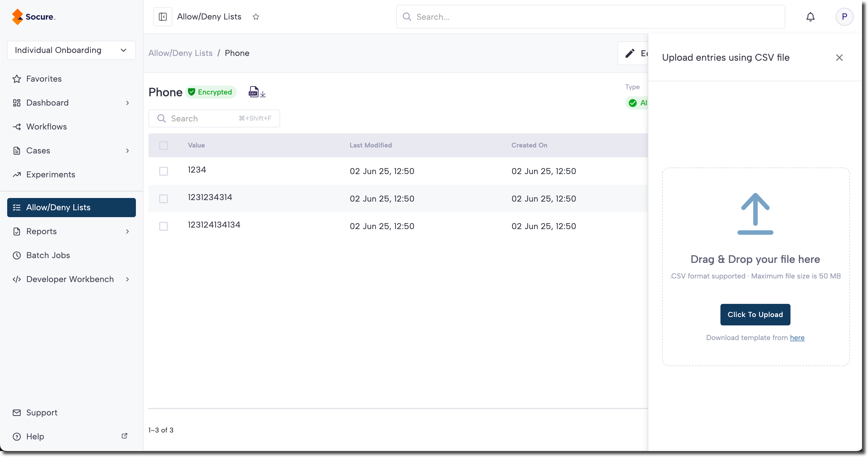Open the Workflows sidebar item
The image size is (868, 457).
[x=46, y=127]
